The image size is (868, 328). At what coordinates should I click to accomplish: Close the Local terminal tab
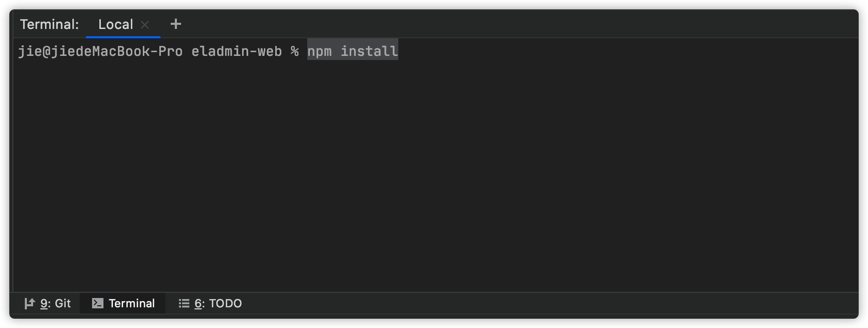pyautogui.click(x=145, y=25)
